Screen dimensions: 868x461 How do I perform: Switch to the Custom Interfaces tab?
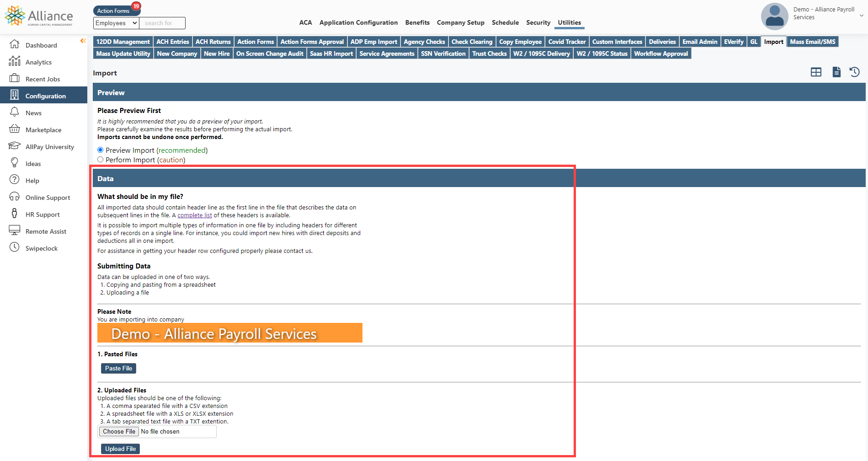(618, 42)
